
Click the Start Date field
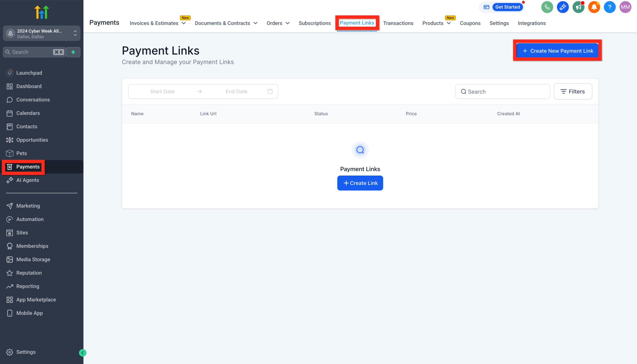point(162,91)
